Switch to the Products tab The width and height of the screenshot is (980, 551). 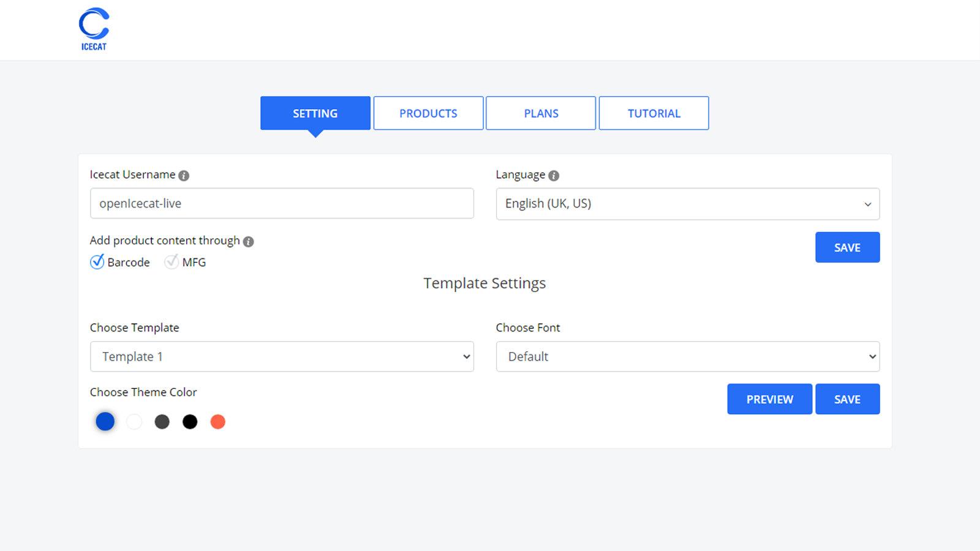(x=428, y=113)
